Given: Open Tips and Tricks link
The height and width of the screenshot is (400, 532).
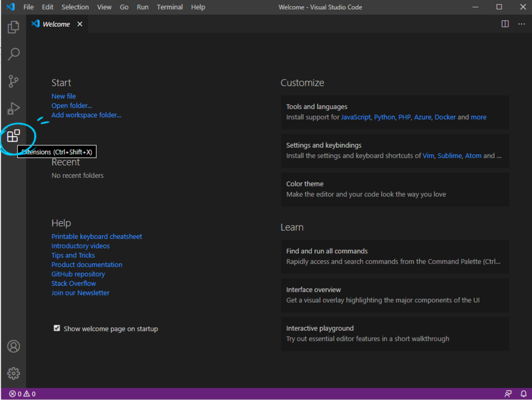Looking at the screenshot, I should [x=73, y=255].
